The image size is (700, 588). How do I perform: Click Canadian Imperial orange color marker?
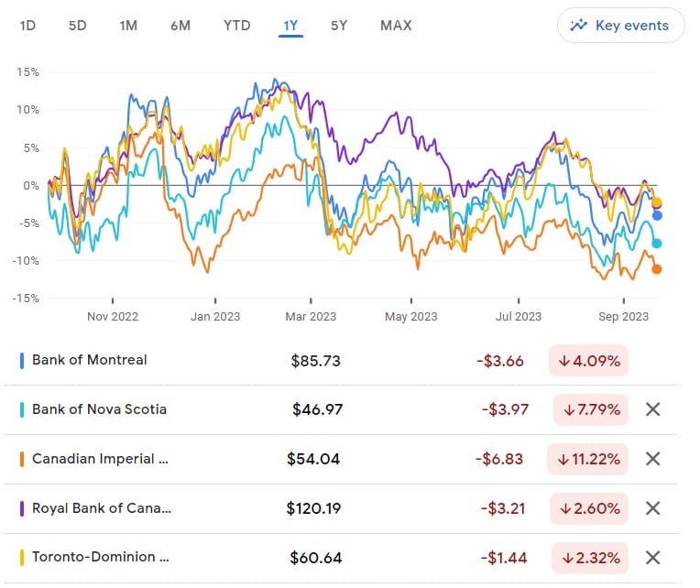[22, 459]
